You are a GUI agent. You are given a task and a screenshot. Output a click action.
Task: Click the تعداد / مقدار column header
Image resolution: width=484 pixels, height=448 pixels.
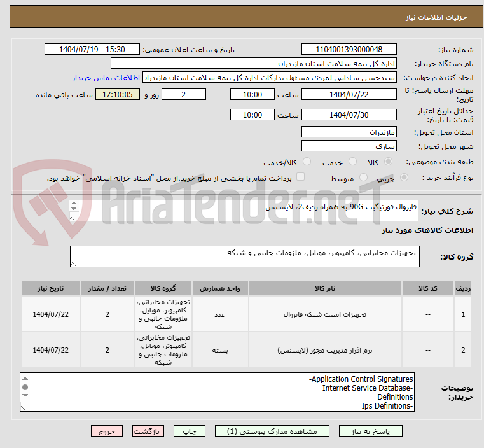point(107,288)
